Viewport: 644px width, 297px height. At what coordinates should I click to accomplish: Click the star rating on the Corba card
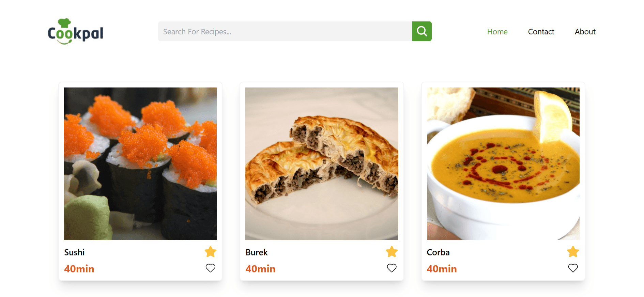coord(573,251)
